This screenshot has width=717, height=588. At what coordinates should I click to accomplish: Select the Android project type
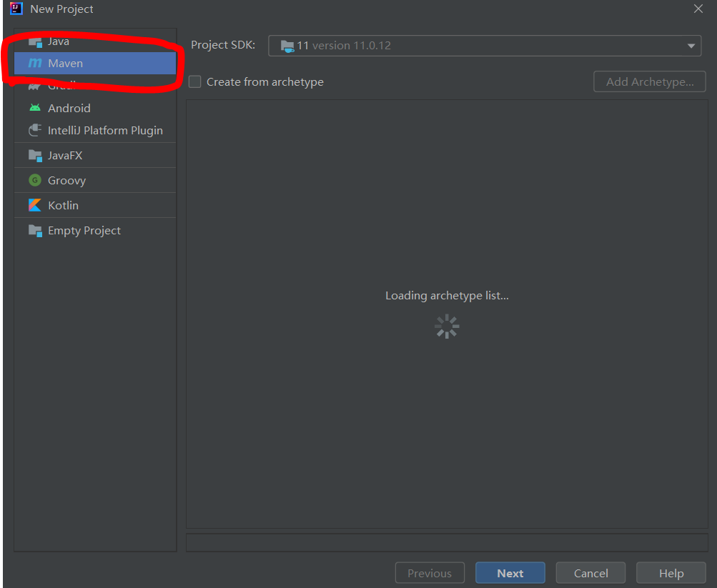pyautogui.click(x=95, y=109)
